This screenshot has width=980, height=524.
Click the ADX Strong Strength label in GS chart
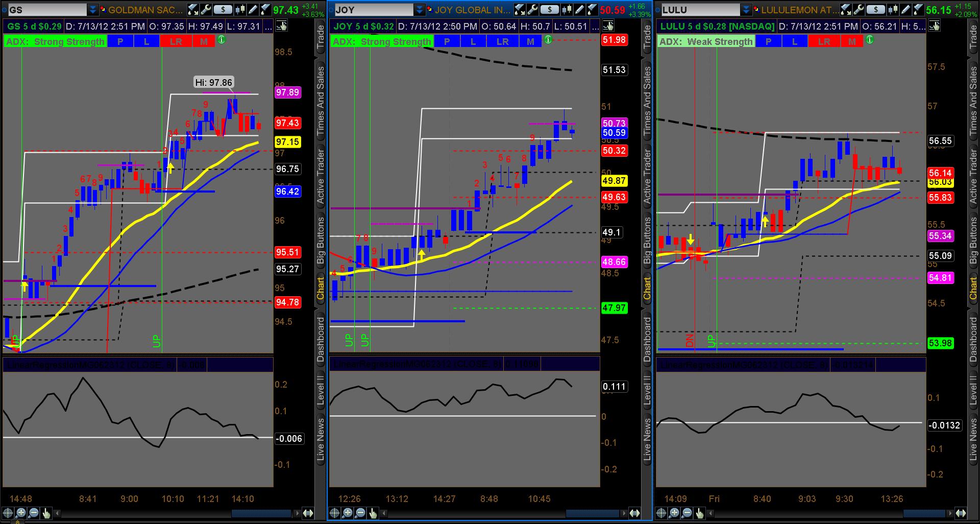point(55,42)
